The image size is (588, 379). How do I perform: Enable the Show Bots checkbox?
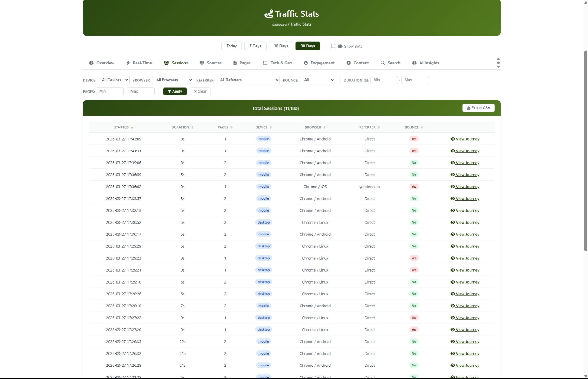pos(333,46)
